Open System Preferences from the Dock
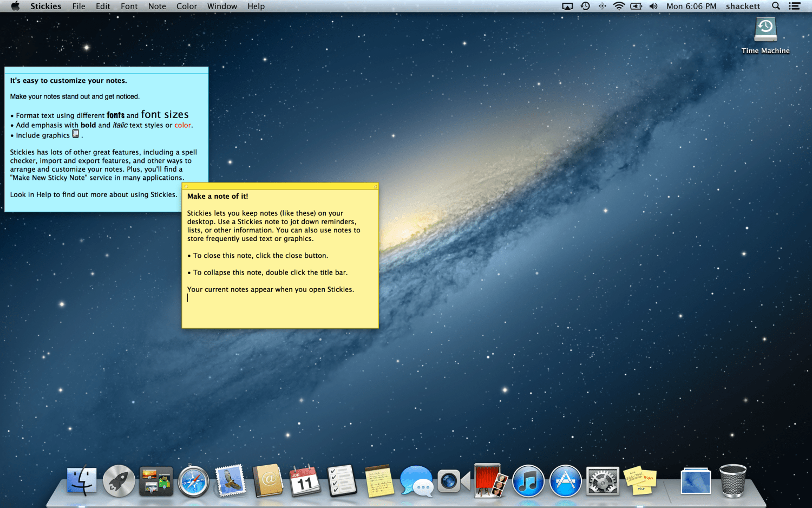The height and width of the screenshot is (508, 812). (x=603, y=481)
